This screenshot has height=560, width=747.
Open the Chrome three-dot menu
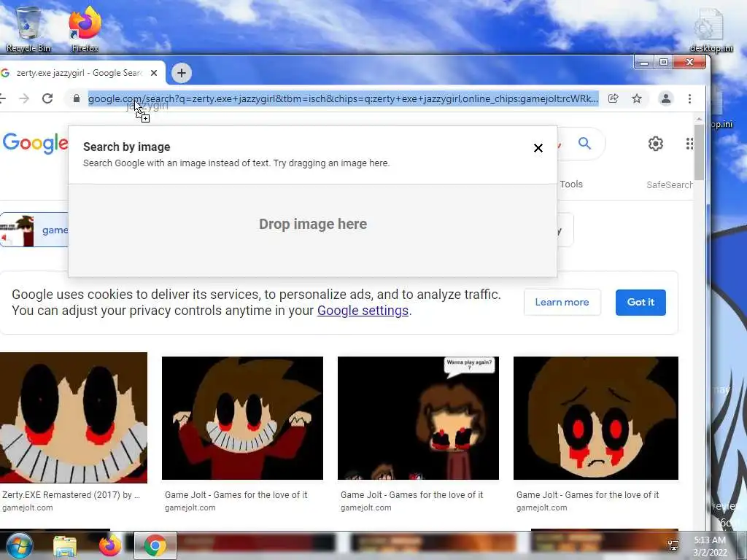[x=689, y=98]
